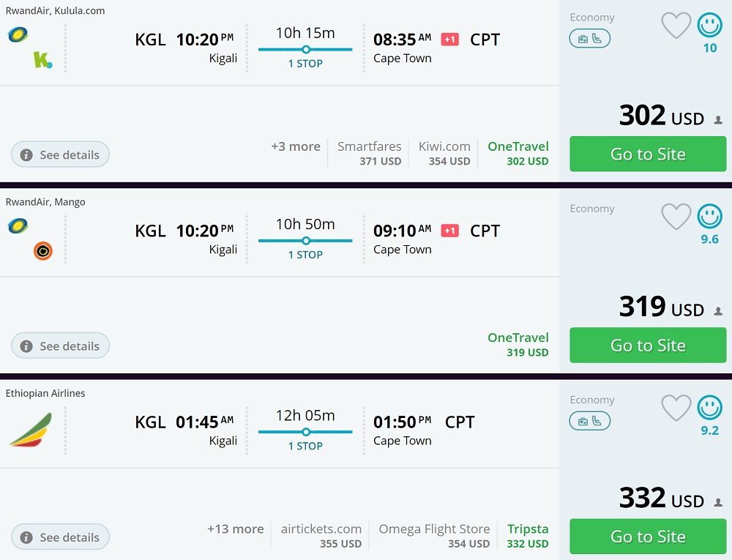Show +3 more providers for first flight
732x560 pixels.
(296, 146)
